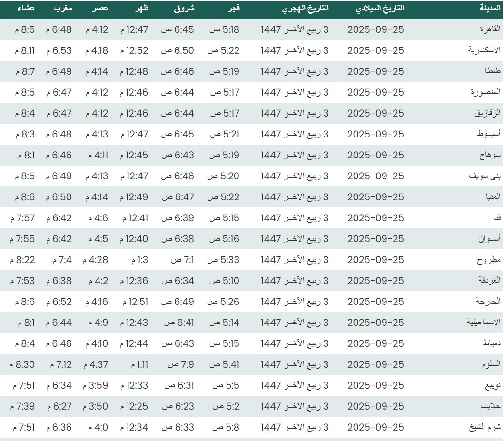The width and height of the screenshot is (504, 441).
Task: Click Maghrib time 6:38 م for الغردقة
Action: pos(59,281)
